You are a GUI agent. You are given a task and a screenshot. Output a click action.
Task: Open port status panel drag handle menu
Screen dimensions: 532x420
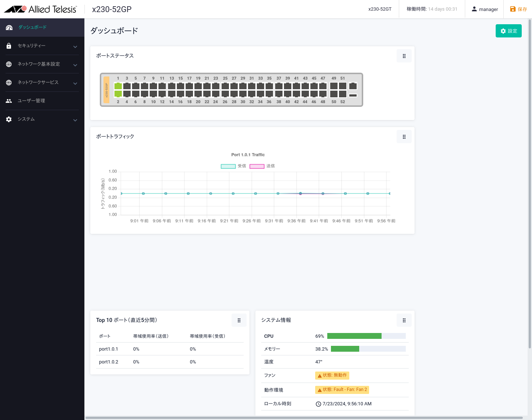click(404, 56)
